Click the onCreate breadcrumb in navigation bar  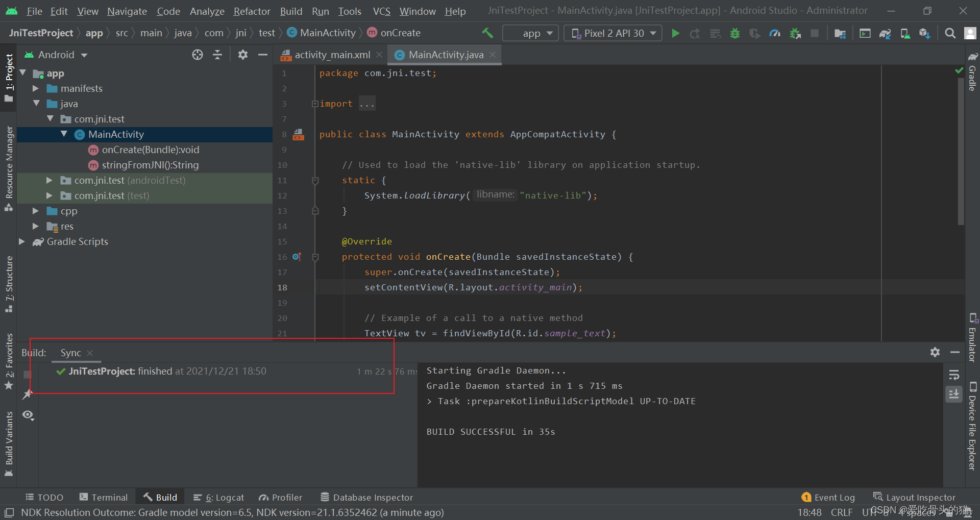tap(394, 33)
